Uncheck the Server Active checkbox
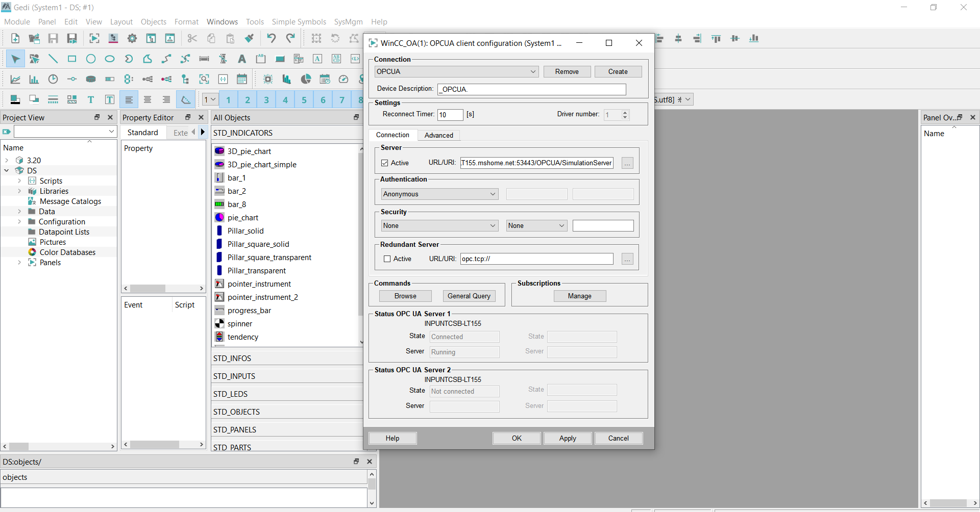The height and width of the screenshot is (512, 980). [x=385, y=163]
